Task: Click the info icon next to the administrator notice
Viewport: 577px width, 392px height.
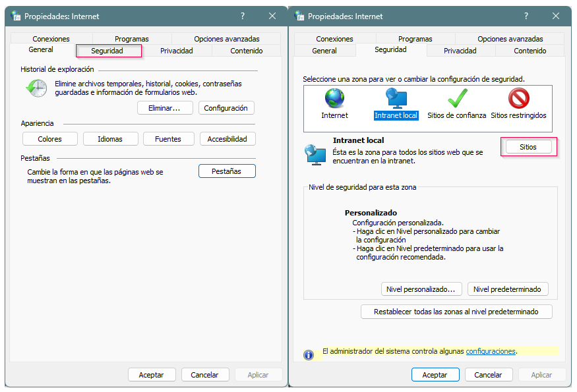Action: coord(308,354)
